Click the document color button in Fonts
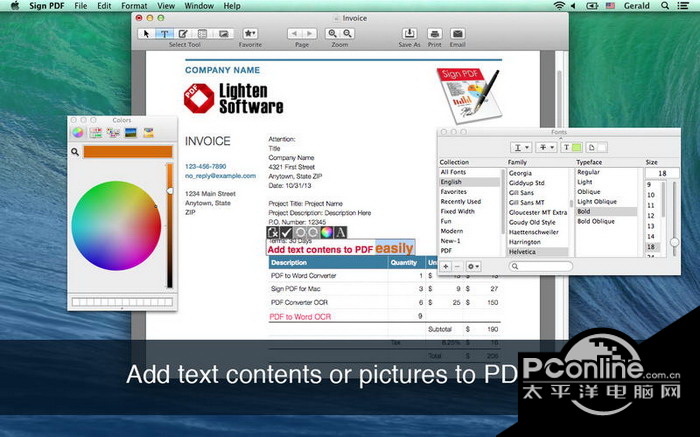The width and height of the screenshot is (700, 437). click(x=597, y=147)
